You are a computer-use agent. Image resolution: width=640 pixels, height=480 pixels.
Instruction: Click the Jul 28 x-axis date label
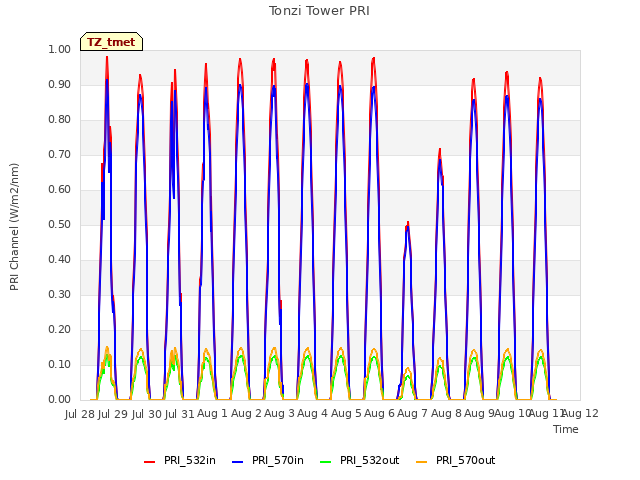[80, 414]
